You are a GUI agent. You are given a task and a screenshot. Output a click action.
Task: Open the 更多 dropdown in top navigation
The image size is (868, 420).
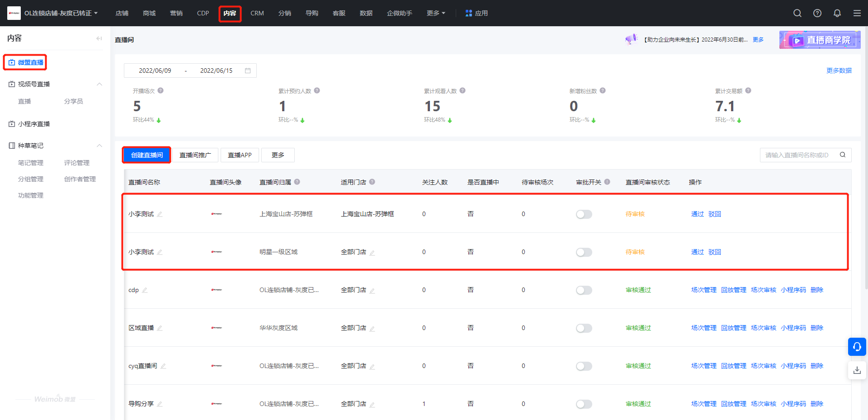(436, 13)
